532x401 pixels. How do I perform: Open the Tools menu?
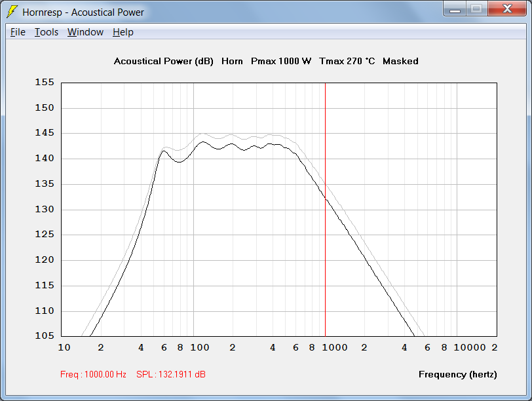pos(47,32)
